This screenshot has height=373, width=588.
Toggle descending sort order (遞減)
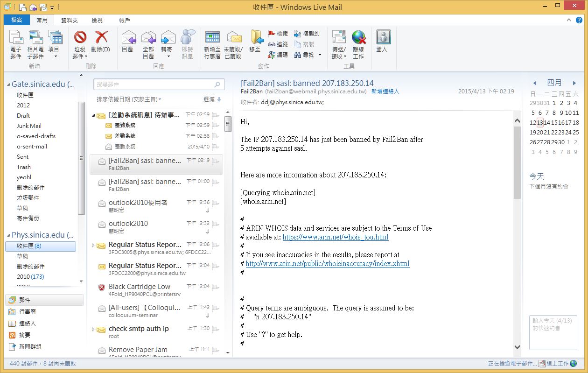point(212,99)
